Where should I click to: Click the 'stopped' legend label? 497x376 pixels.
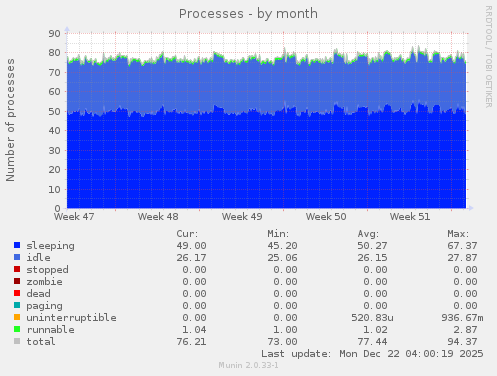click(x=47, y=270)
